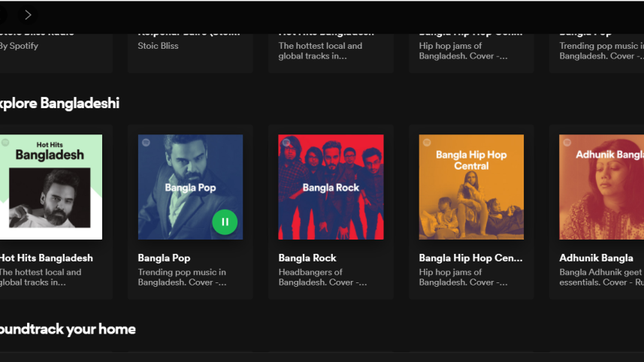
Task: Open the Hot Hits Bangladesh cover art
Action: (50, 187)
